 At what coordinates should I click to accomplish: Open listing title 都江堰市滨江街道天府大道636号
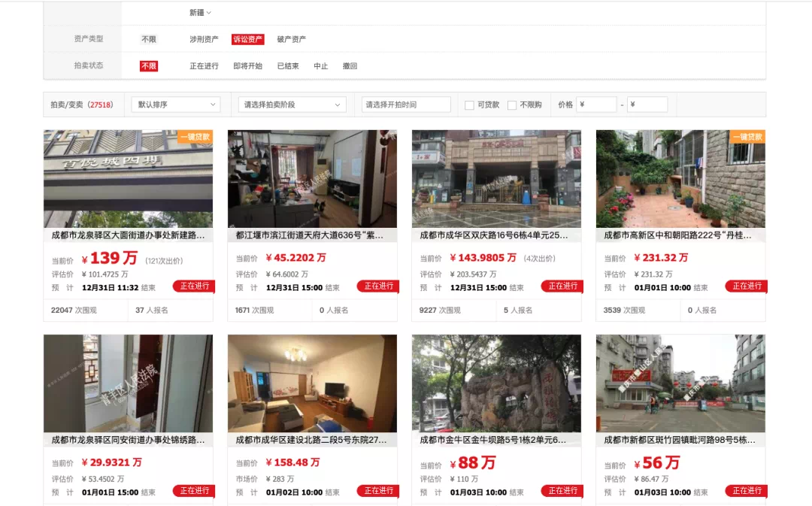tap(310, 235)
